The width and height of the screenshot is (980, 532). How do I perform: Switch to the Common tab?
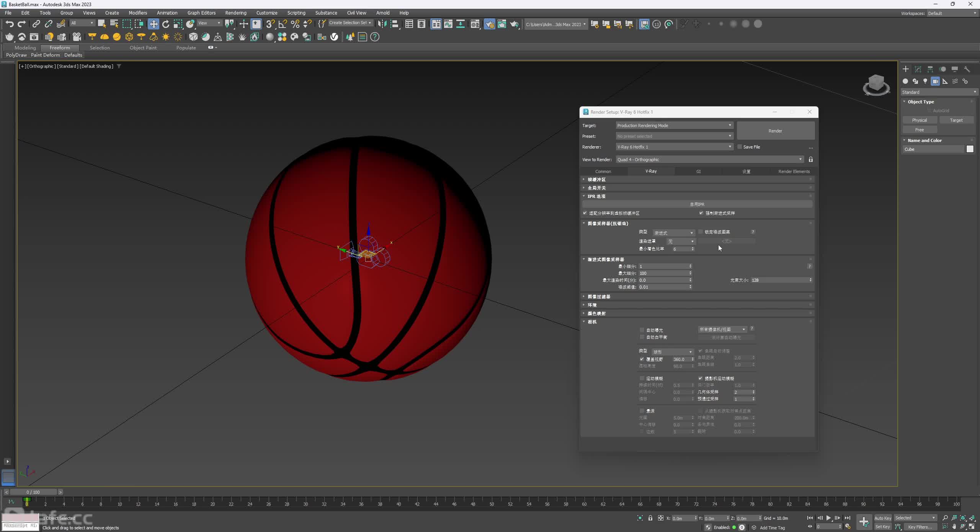coord(603,171)
